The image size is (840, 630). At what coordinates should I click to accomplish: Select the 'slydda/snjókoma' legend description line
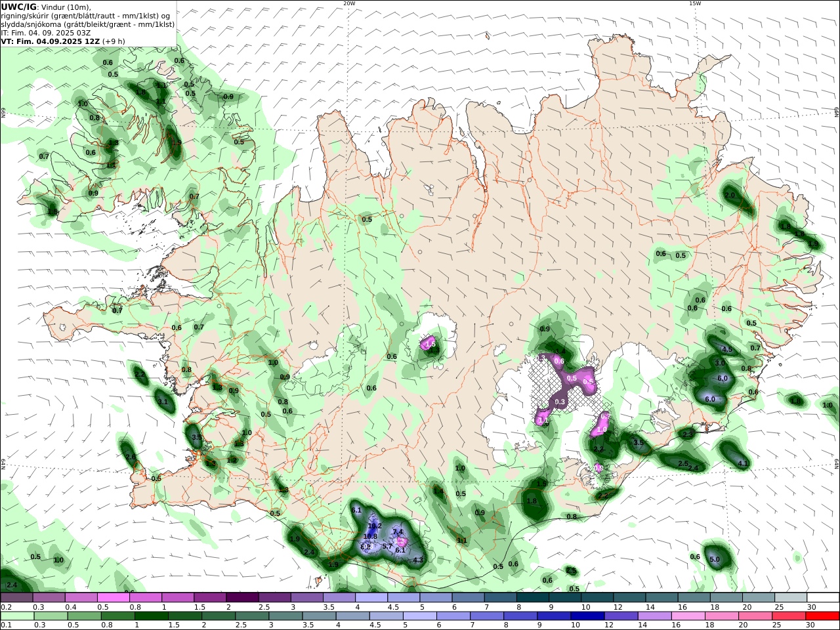(88, 24)
